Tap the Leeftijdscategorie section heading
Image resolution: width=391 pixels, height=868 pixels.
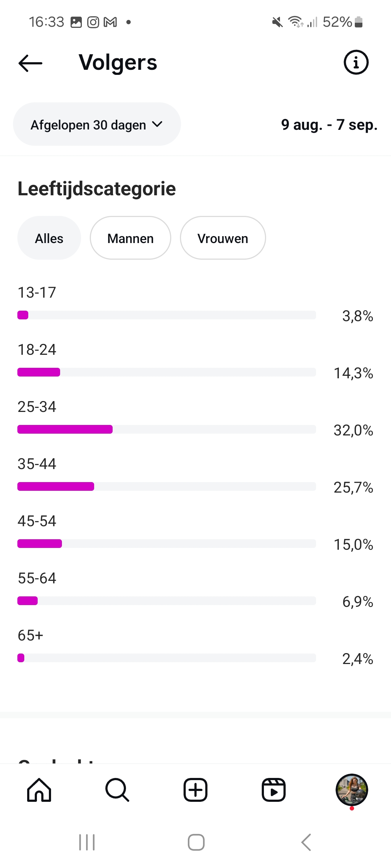97,189
